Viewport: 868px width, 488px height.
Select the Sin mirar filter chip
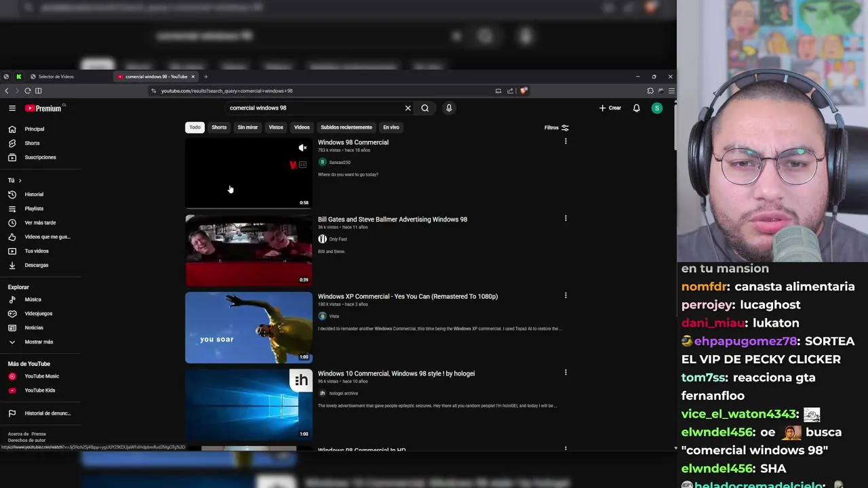248,127
